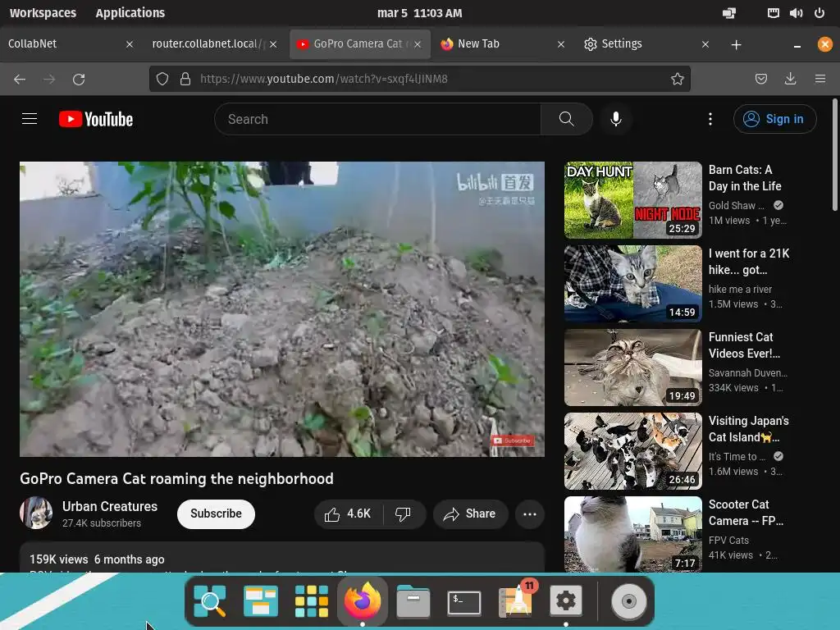Open the Urban Creatures channel avatar

tap(36, 513)
